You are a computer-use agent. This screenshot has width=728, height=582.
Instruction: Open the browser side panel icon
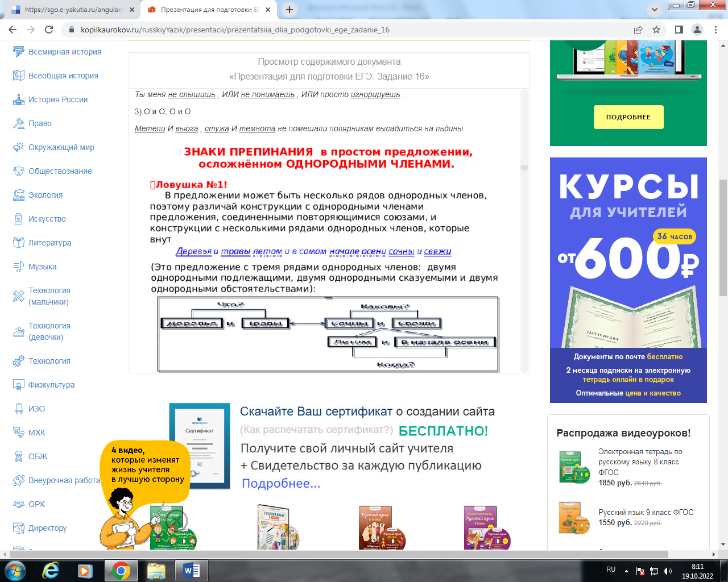679,30
